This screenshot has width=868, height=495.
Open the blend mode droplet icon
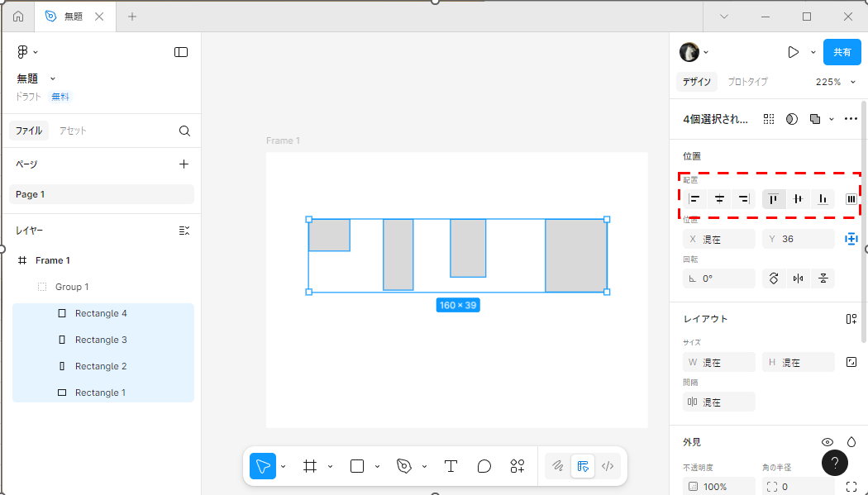click(x=851, y=442)
